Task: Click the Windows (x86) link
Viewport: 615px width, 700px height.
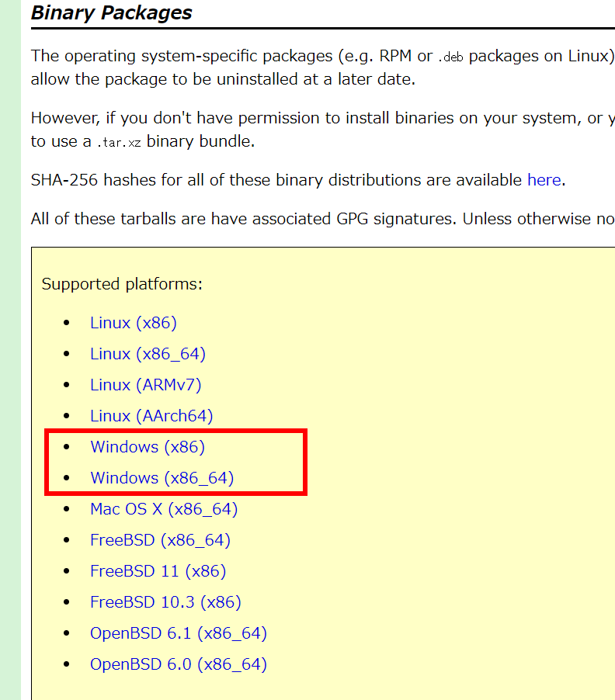Action: click(148, 447)
